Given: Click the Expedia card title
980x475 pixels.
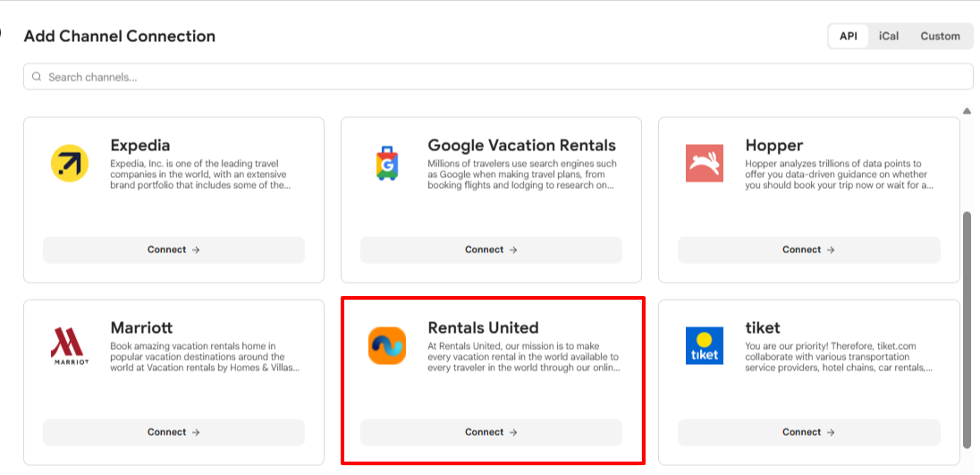Looking at the screenshot, I should [x=140, y=145].
